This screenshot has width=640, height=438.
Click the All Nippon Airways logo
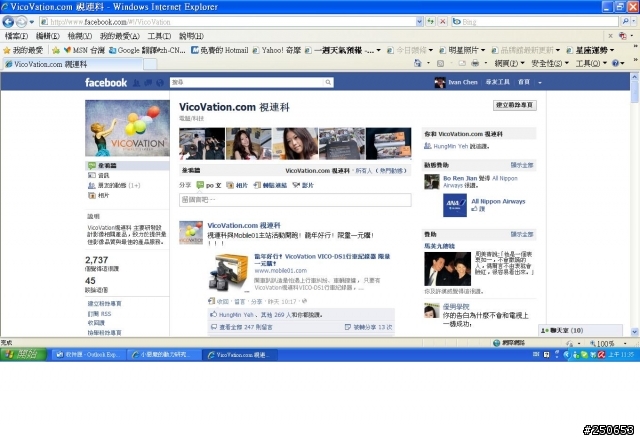coord(455,205)
